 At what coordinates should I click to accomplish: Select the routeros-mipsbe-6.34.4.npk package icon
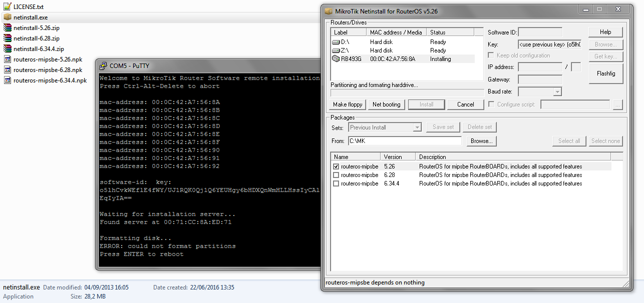point(8,80)
